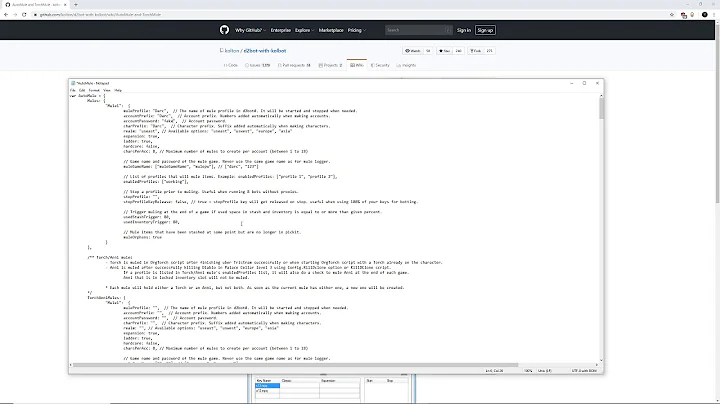Click the browser address bar URL
The height and width of the screenshot is (404, 720).
[x=100, y=15]
